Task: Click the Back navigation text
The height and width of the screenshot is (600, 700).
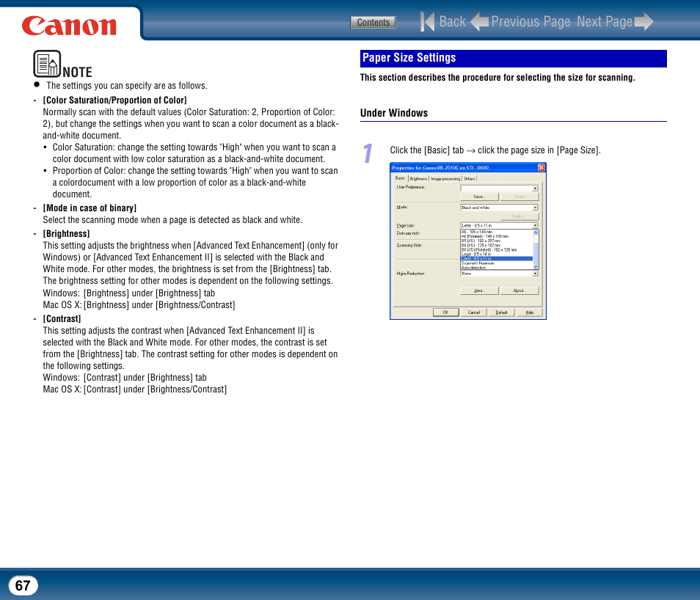Action: tap(452, 21)
